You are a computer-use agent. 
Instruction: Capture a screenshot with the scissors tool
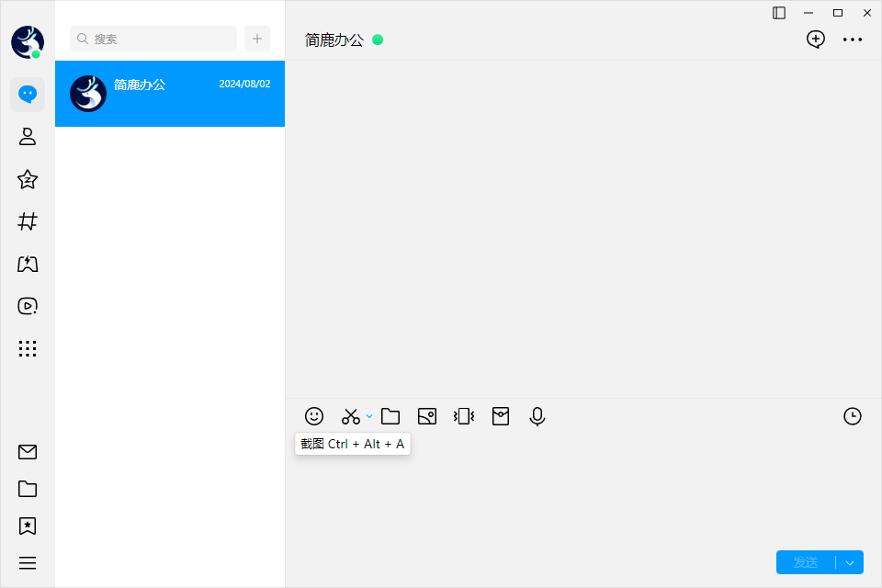(350, 415)
